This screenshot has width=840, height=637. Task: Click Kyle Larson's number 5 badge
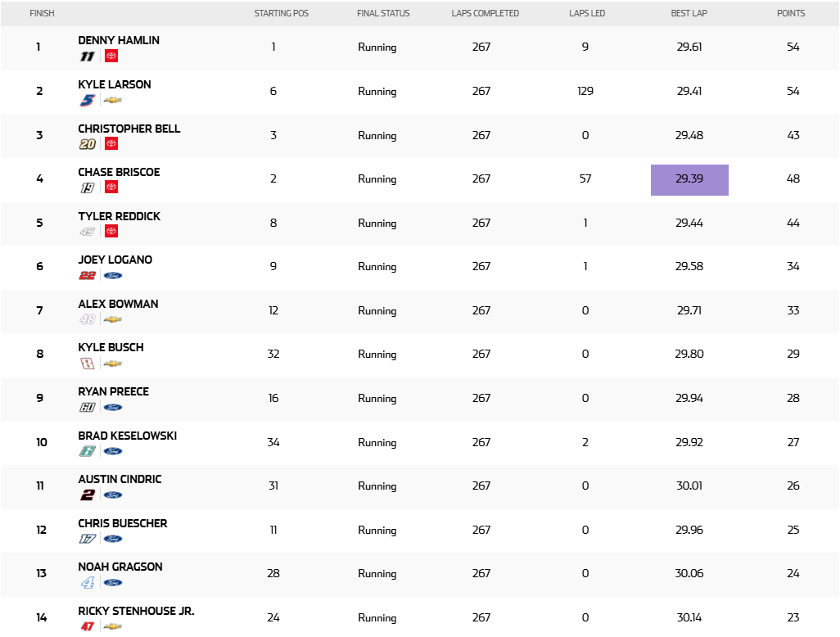(87, 100)
